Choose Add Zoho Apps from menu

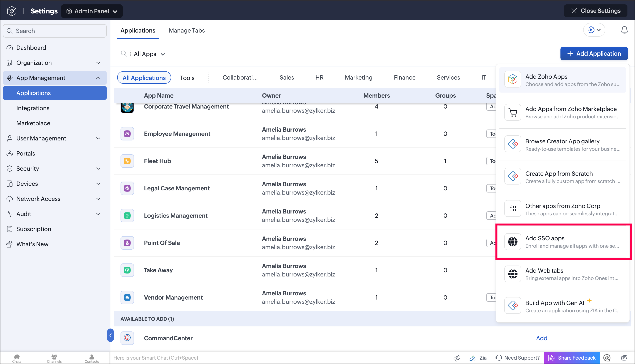pos(563,80)
